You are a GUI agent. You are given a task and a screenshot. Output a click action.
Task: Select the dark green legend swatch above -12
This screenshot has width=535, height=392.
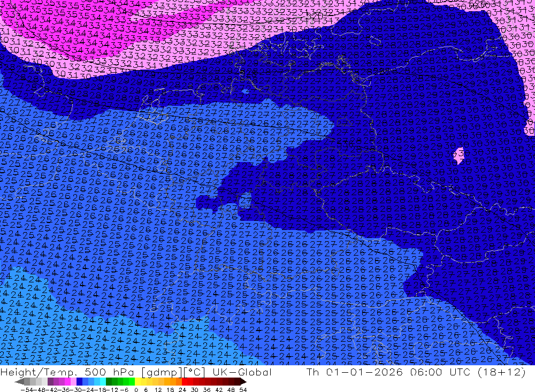(109, 382)
